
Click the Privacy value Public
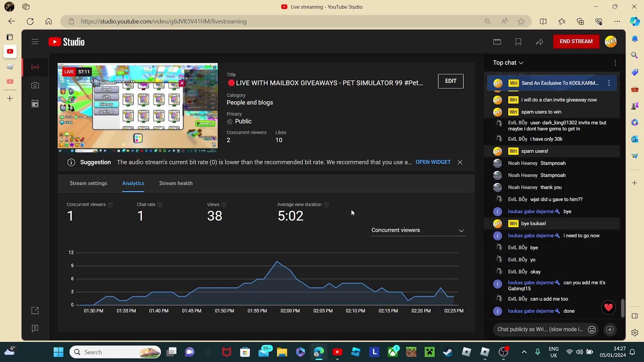243,121
